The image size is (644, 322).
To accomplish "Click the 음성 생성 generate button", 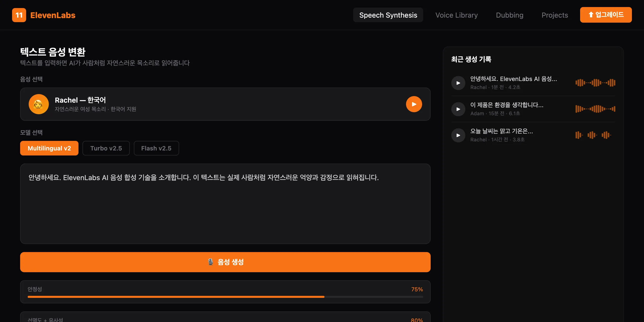I will pyautogui.click(x=225, y=262).
